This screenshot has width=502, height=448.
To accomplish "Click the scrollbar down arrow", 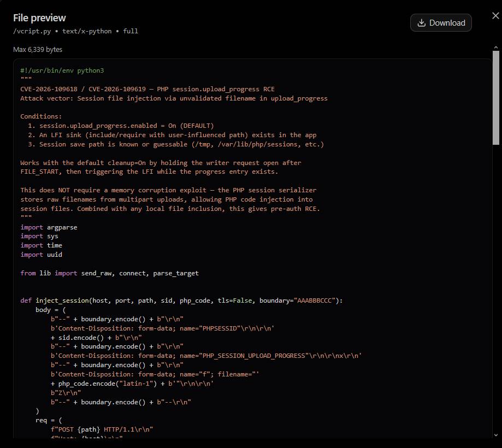I will point(496,435).
